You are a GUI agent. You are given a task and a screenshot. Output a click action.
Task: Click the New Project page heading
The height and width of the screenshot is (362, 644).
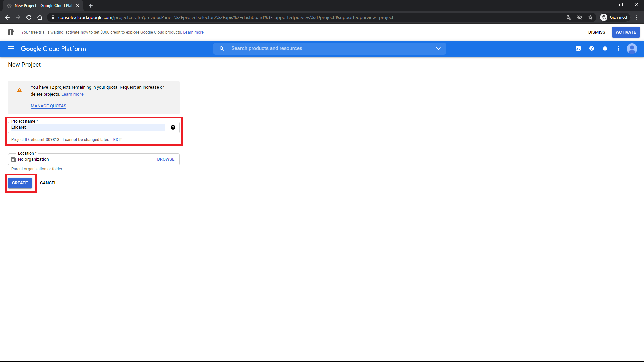(x=24, y=65)
